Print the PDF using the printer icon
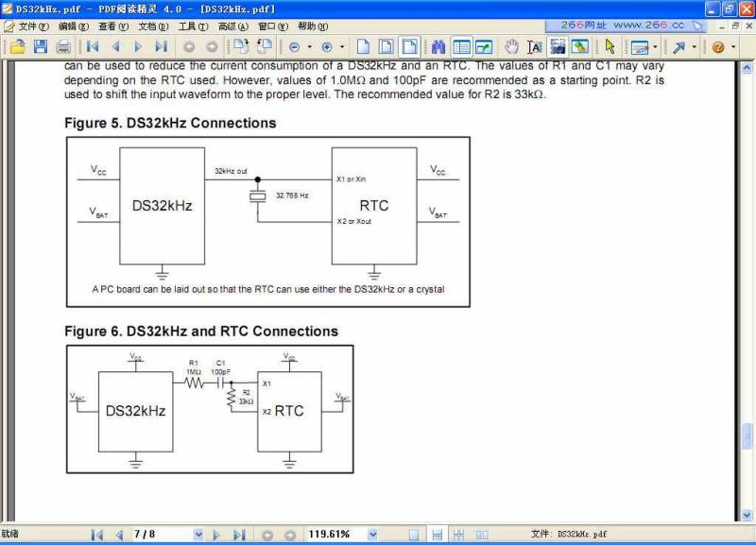 coord(63,46)
